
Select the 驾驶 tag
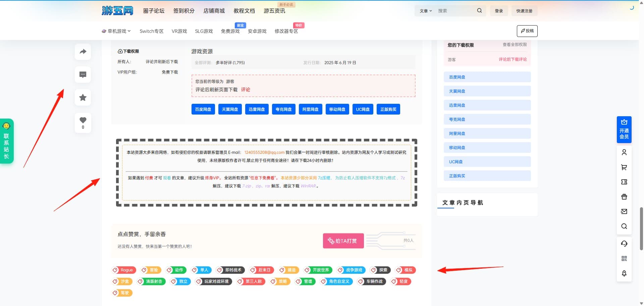[122, 293]
